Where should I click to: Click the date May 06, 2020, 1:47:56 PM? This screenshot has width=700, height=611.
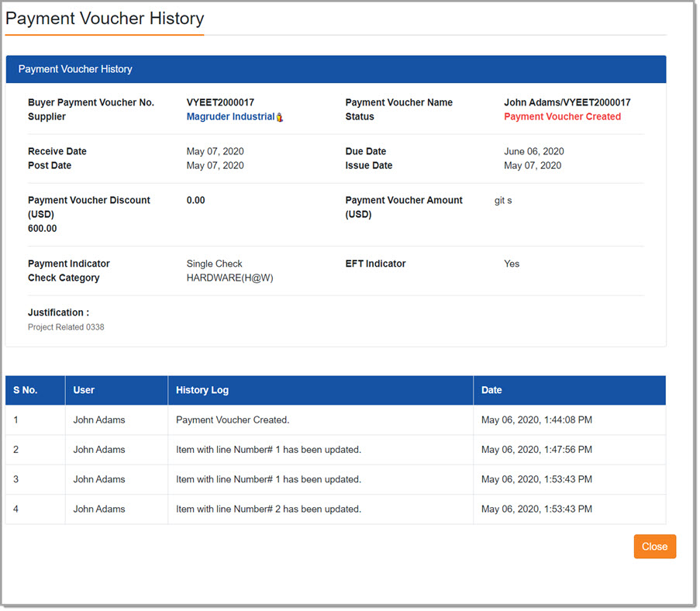[536, 449]
